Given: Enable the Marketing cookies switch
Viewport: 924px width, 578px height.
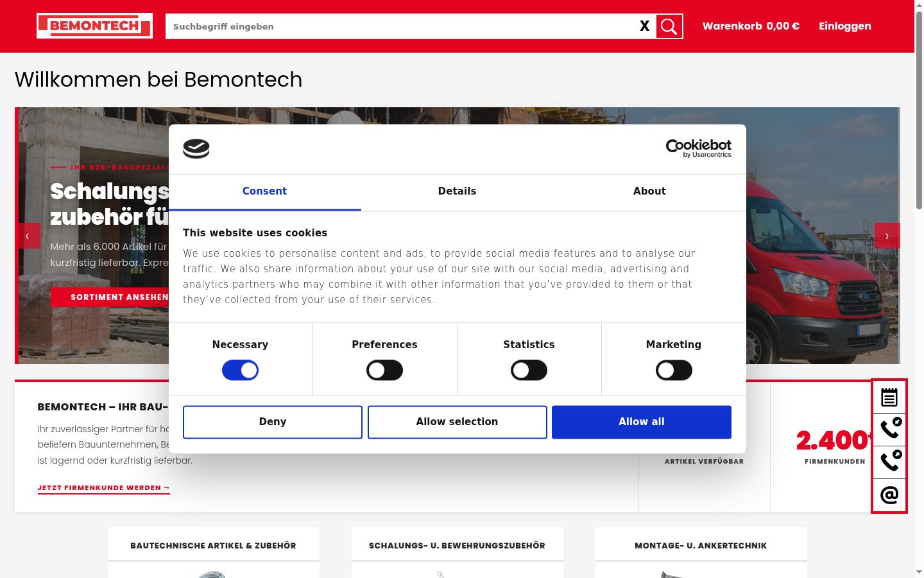Looking at the screenshot, I should (674, 370).
